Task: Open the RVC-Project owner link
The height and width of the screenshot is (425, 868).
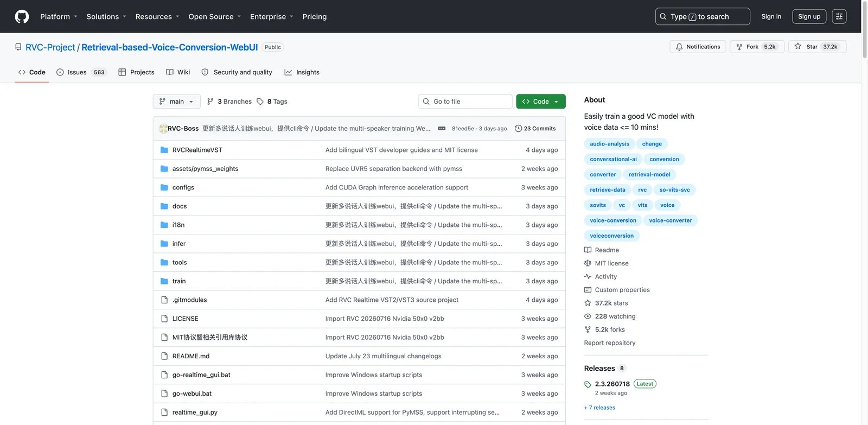Action: (x=50, y=47)
